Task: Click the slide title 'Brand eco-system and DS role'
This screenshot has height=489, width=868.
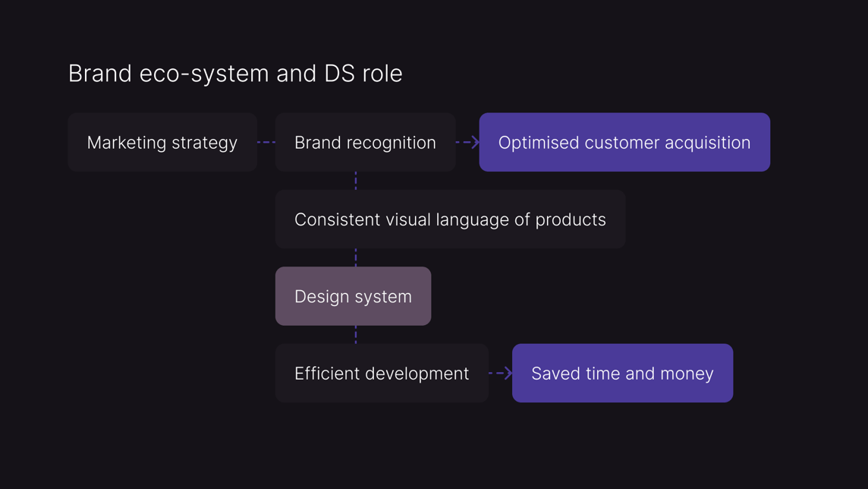Action: (235, 74)
